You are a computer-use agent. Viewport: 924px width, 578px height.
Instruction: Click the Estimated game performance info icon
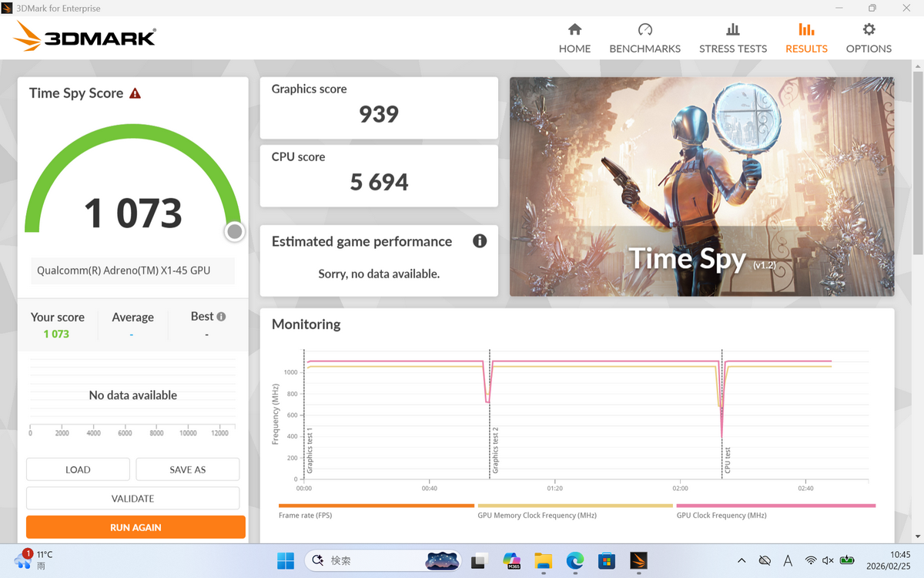[x=480, y=241]
